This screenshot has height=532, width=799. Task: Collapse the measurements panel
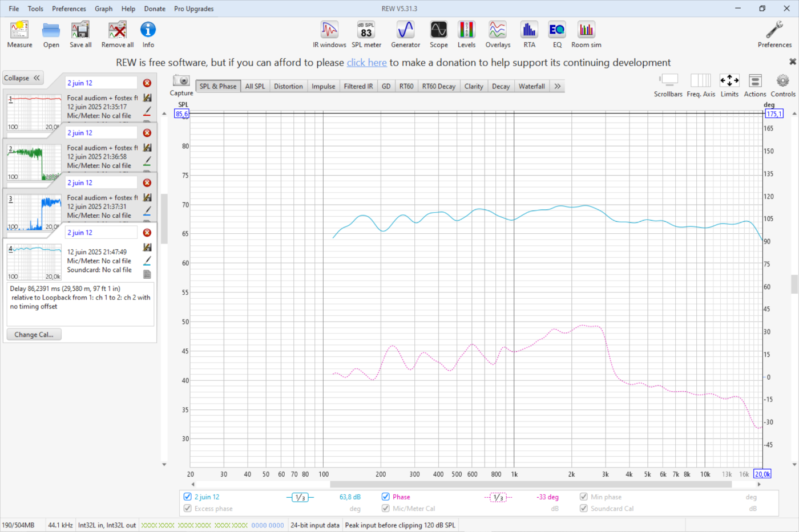(x=23, y=78)
